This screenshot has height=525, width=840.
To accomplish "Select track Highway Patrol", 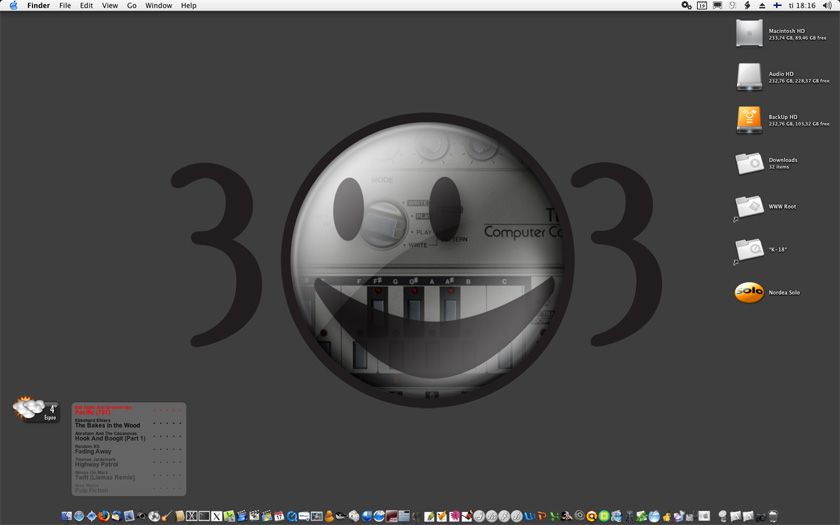I will (96, 464).
